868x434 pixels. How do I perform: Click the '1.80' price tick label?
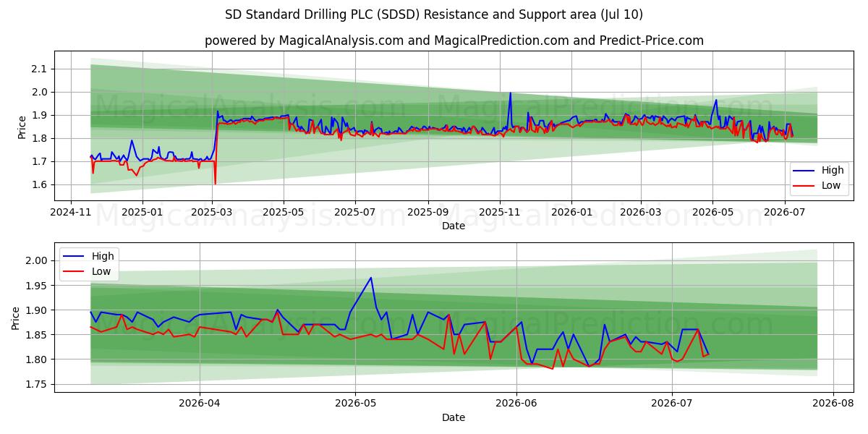pos(36,359)
